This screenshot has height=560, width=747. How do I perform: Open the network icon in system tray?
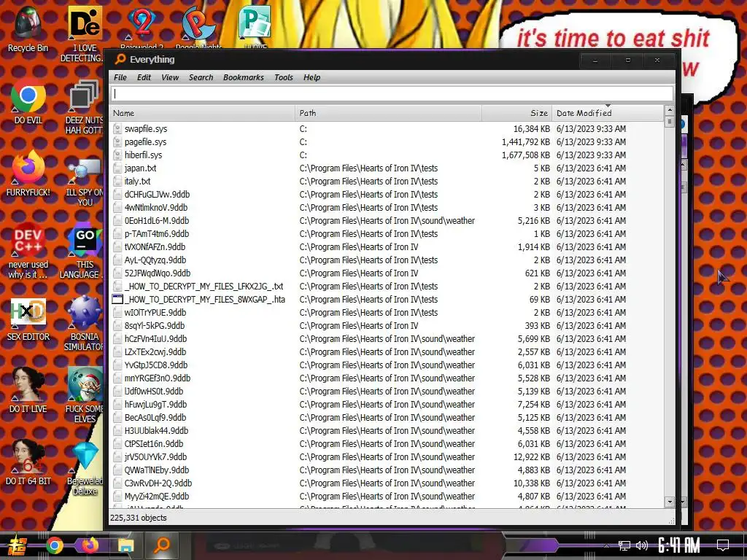point(624,545)
